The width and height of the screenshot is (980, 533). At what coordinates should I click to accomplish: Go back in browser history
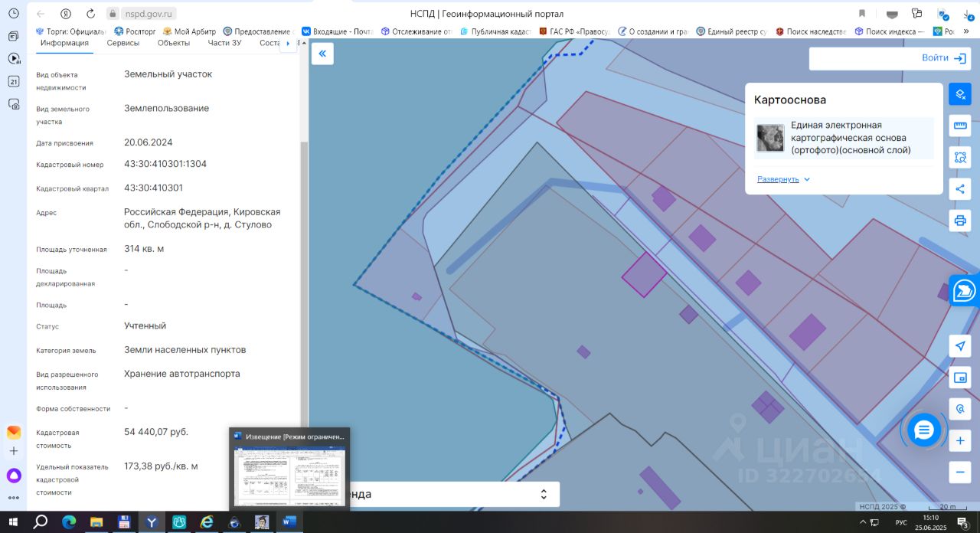(40, 14)
